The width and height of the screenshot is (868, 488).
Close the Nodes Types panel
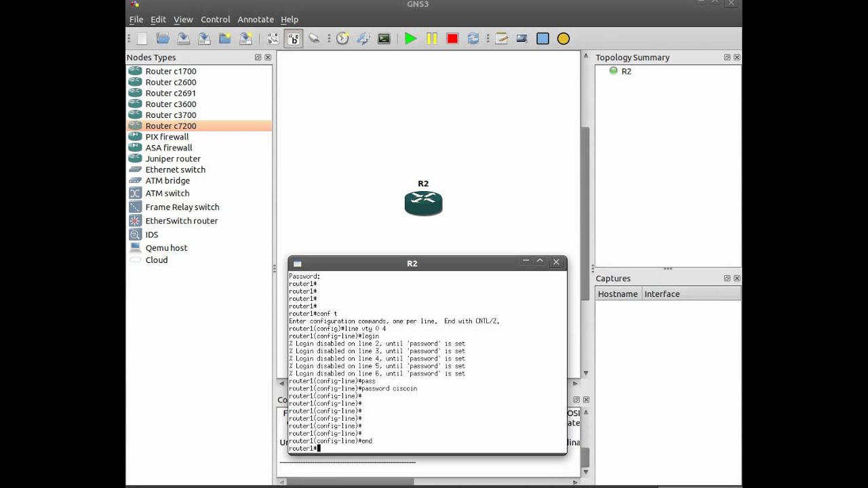pos(268,58)
